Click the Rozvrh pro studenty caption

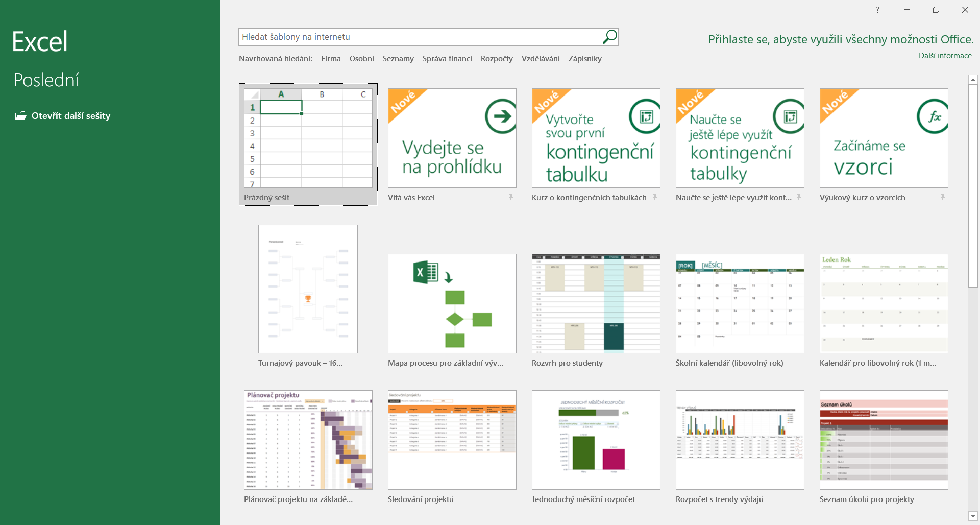point(567,363)
